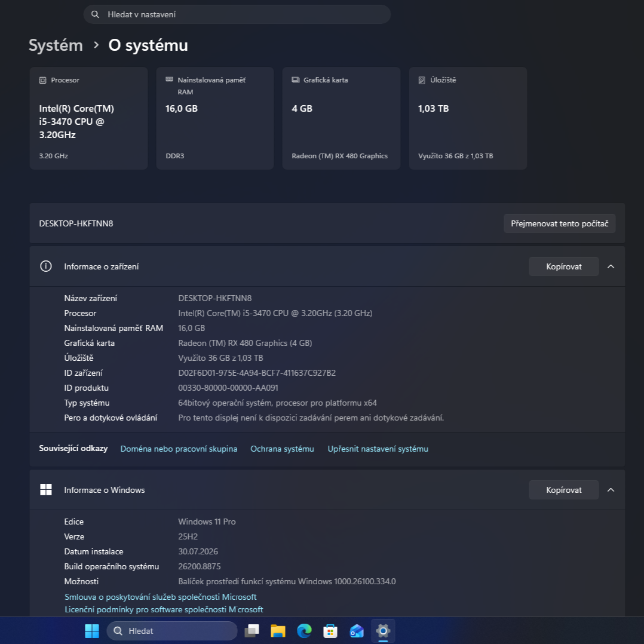Select the Grafická karta summary card
This screenshot has height=644, width=644.
point(341,118)
